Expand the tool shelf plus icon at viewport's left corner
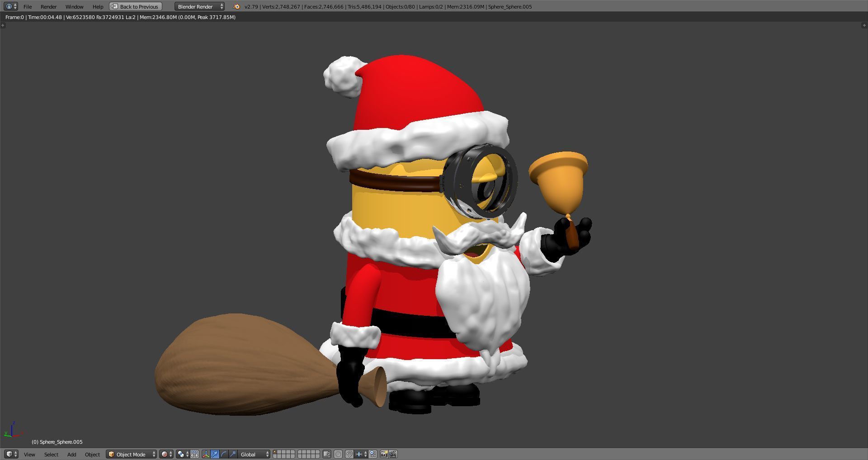 3,25
